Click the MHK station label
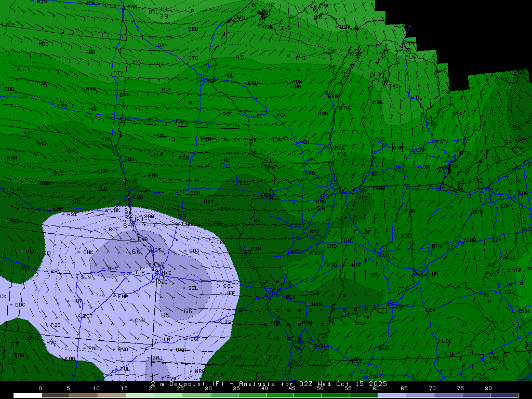Image resolution: width=532 pixels, height=399 pixels. pyautogui.click(x=112, y=269)
